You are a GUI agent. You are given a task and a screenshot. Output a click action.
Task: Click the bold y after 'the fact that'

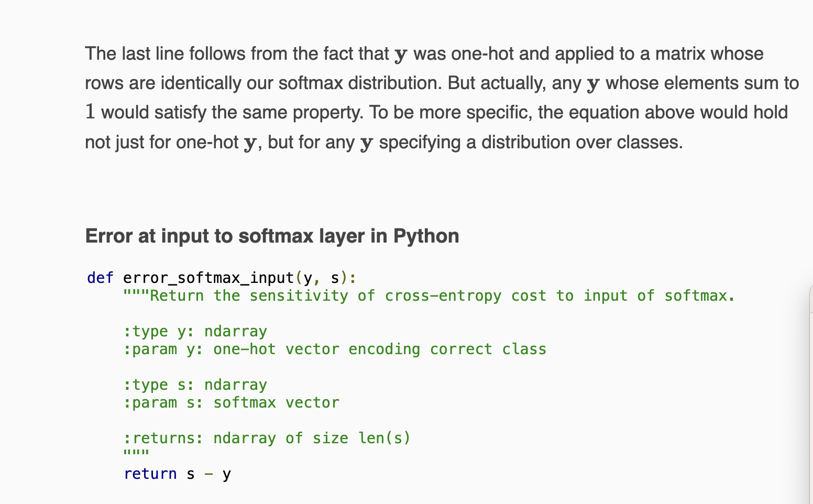(x=401, y=54)
